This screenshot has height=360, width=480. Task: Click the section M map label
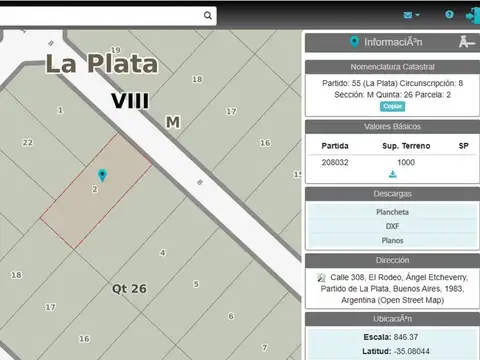(173, 122)
